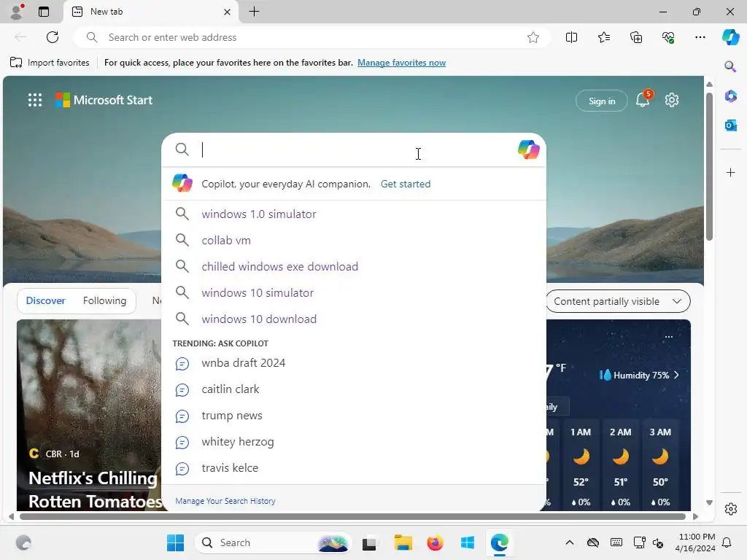747x560 pixels.
Task: Open the Microsoft Start app launcher grid
Action: click(x=35, y=100)
